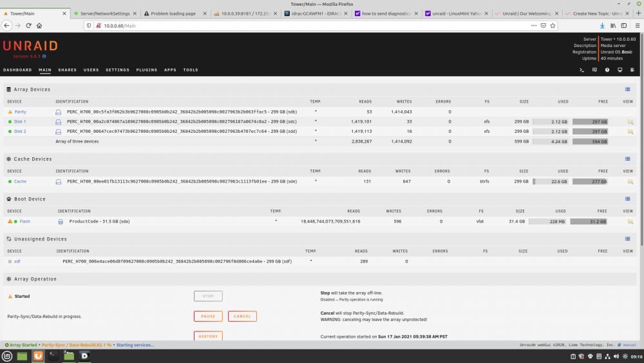Click the Firefox home button
Image resolution: width=644 pixels, height=363 pixels.
click(x=39, y=26)
